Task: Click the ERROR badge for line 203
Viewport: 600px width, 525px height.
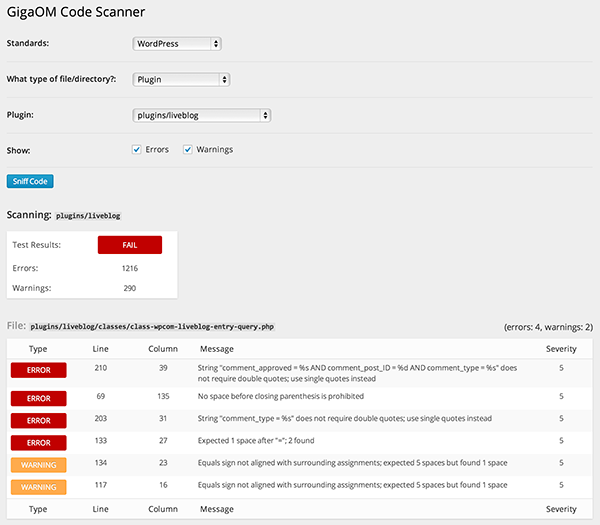Action: [39, 421]
